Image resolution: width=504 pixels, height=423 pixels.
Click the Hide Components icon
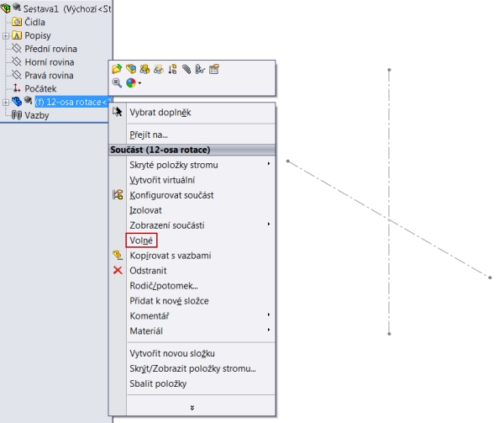click(145, 69)
